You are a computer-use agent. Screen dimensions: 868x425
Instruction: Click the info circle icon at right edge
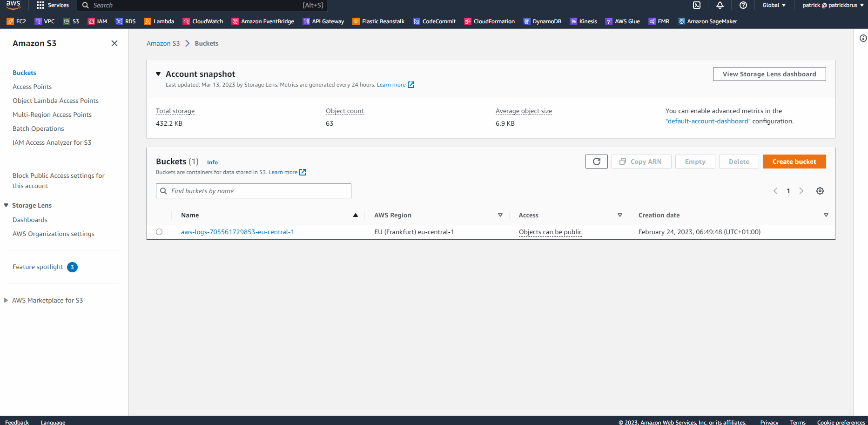tap(863, 38)
